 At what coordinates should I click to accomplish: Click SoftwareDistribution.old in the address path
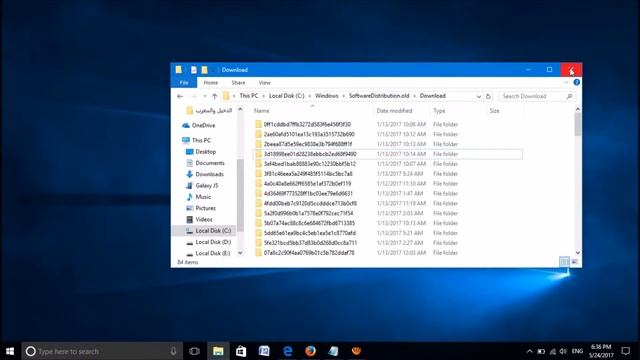click(x=379, y=96)
